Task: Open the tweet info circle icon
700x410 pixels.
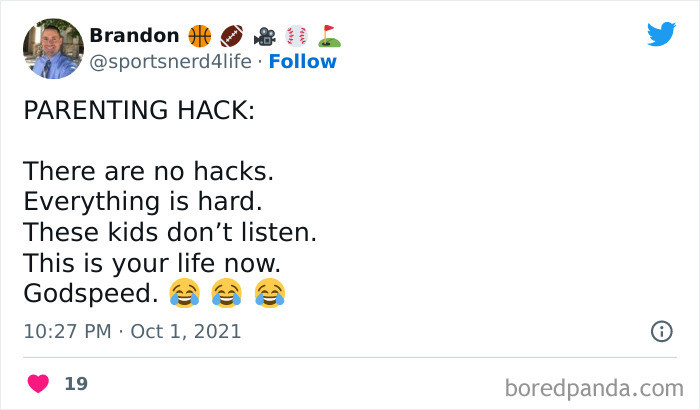Action: click(661, 331)
